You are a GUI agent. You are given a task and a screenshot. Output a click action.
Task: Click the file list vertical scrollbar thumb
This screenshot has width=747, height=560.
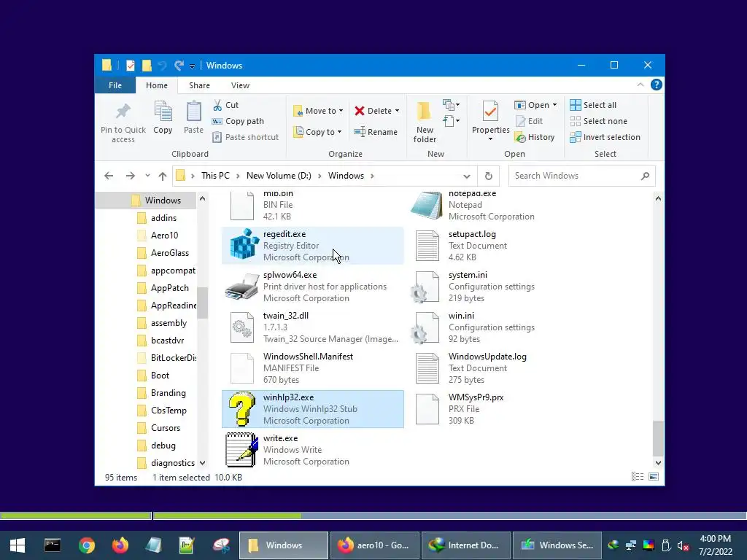tap(658, 438)
